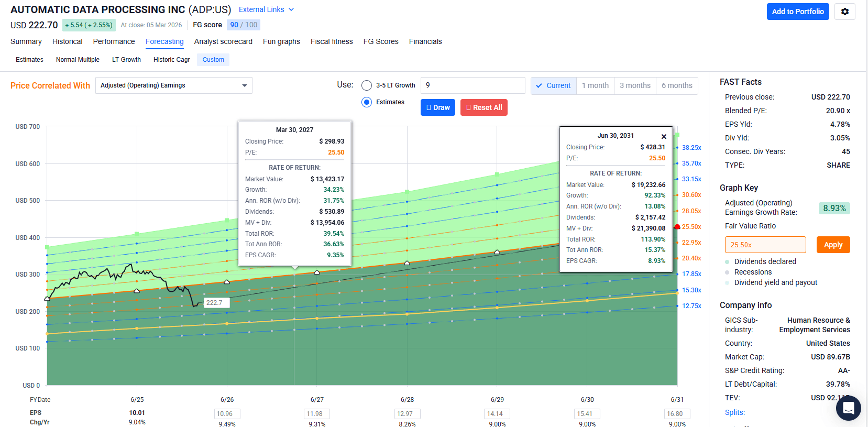Open the Performance tab
The width and height of the screenshot is (868, 427).
tap(114, 41)
